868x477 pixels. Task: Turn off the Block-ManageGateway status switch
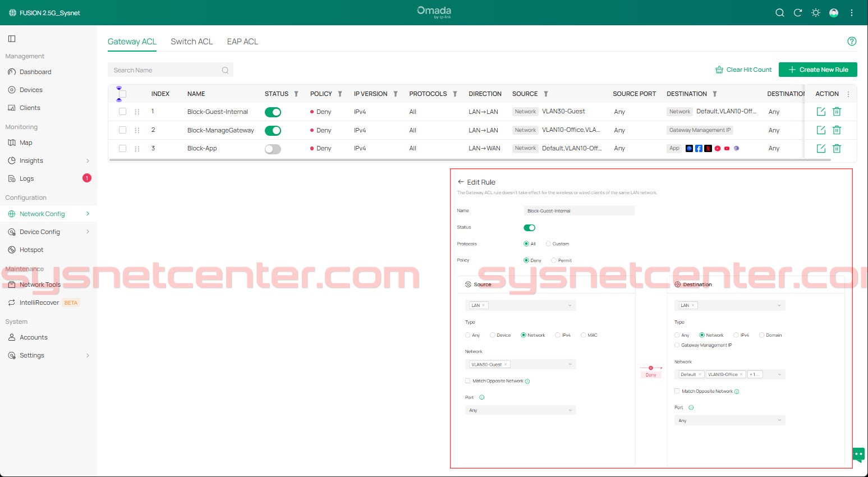273,131
